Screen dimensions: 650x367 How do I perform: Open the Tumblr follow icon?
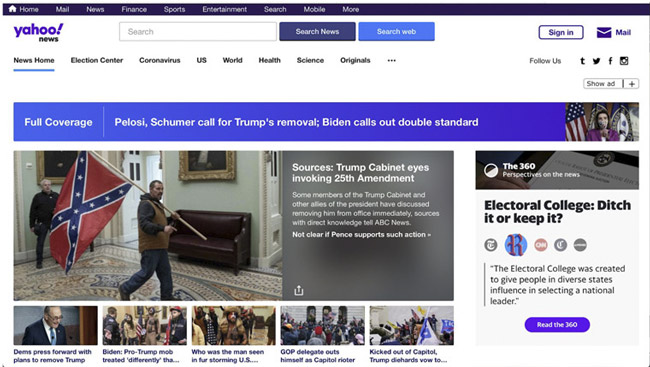[582, 61]
